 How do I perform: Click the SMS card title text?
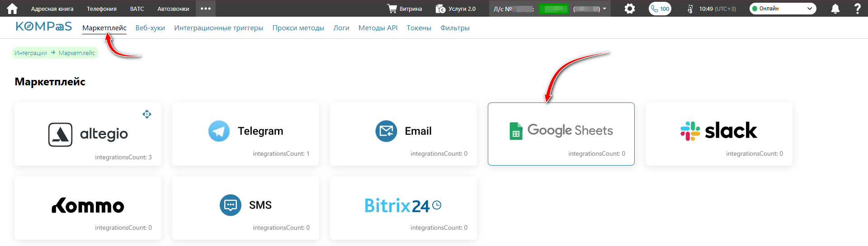tap(260, 205)
